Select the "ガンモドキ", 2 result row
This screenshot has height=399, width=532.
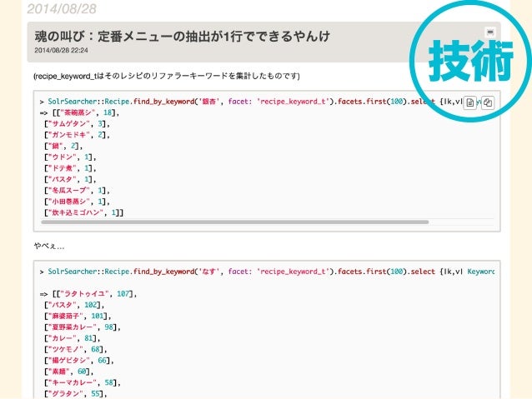[x=77, y=135]
